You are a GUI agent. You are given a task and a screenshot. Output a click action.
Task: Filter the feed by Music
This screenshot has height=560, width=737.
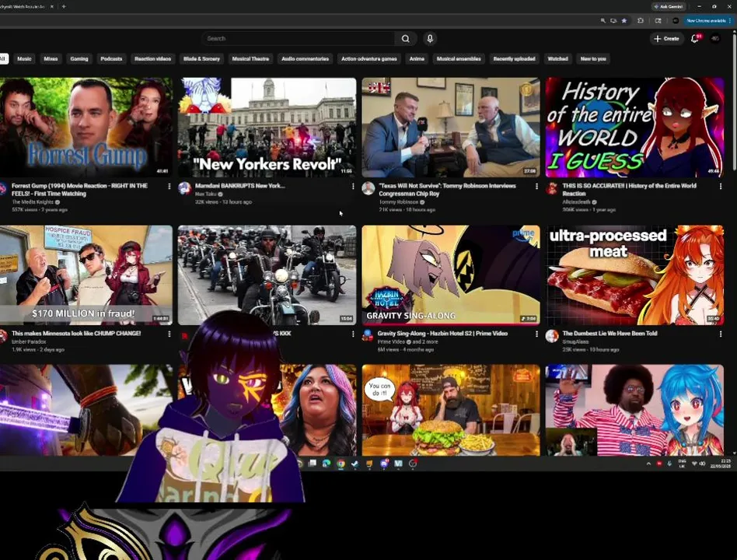click(24, 59)
